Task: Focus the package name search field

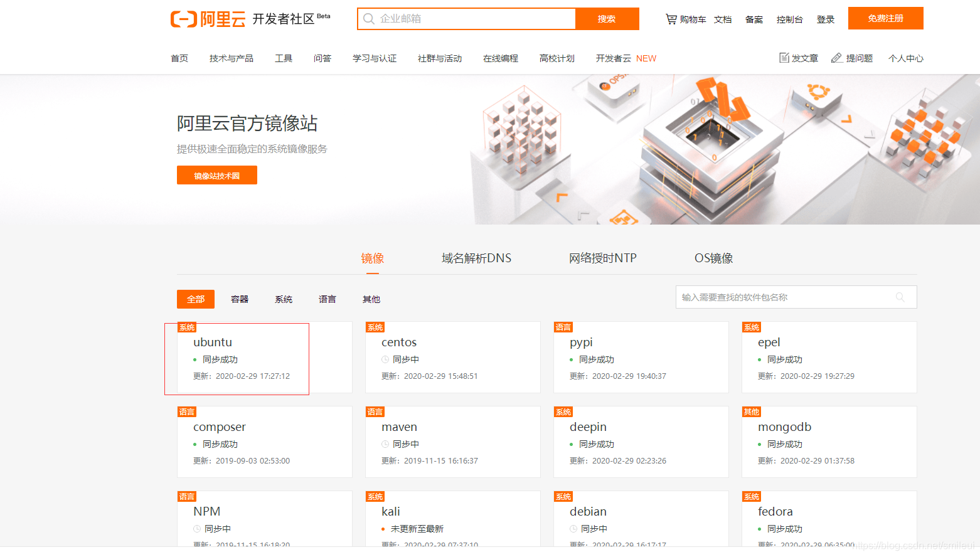Action: (x=796, y=297)
